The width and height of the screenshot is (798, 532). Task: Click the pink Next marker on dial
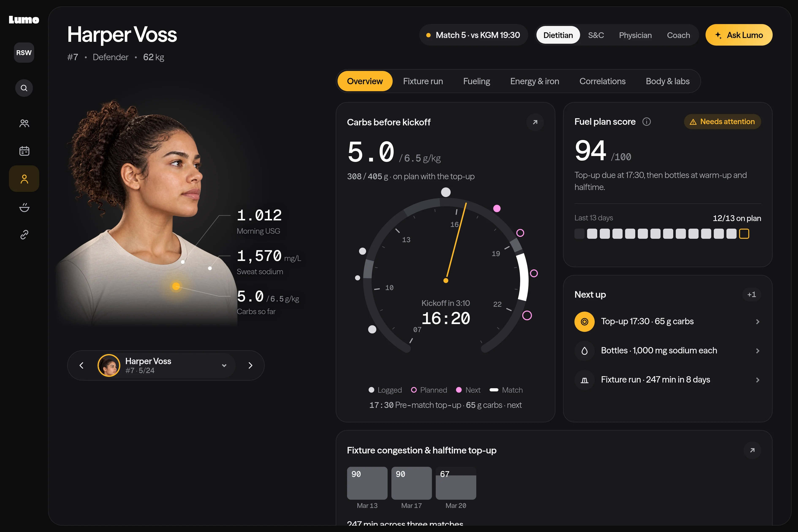(x=497, y=208)
